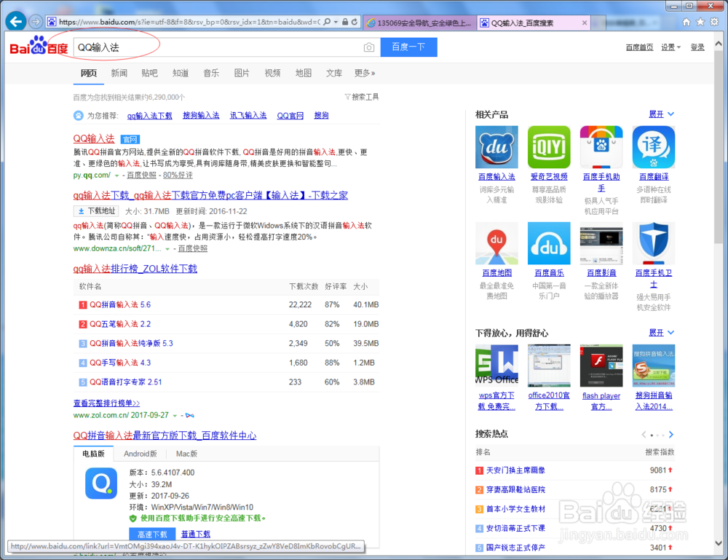The image size is (728, 560).
Task: Expand the 下得放心，用得舒心 section via 展开
Action: (x=661, y=333)
